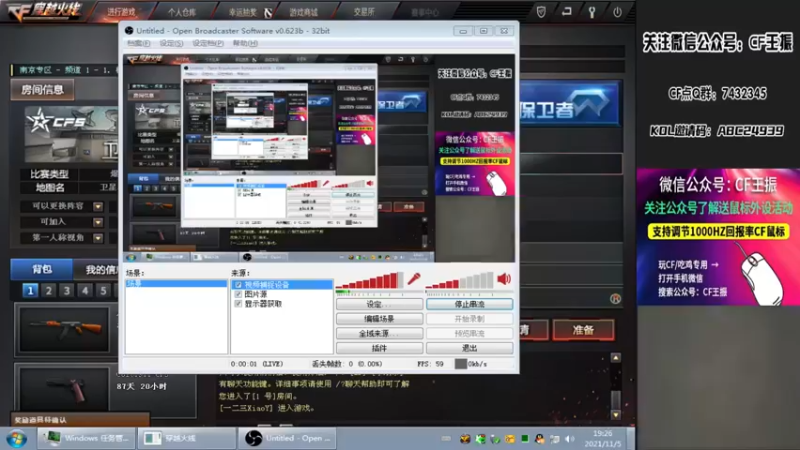Click the return arrow icon in CrossFire top bar
800x450 pixels.
coord(566,11)
